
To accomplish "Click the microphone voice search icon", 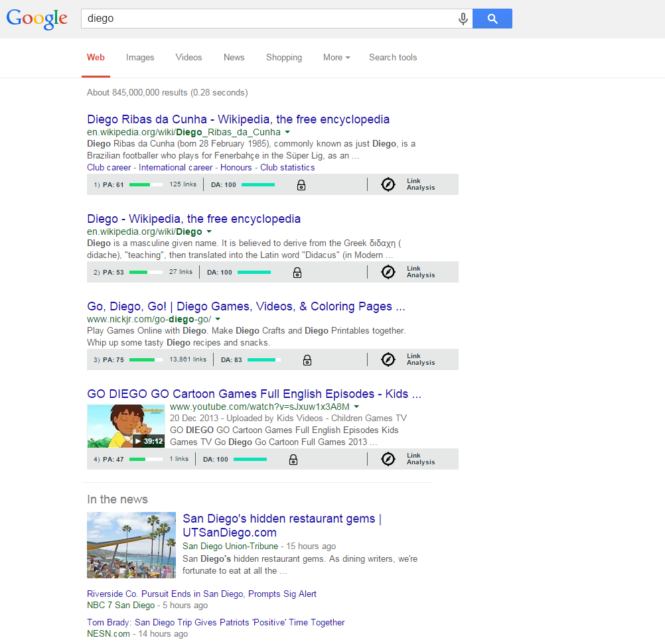I will click(x=463, y=19).
